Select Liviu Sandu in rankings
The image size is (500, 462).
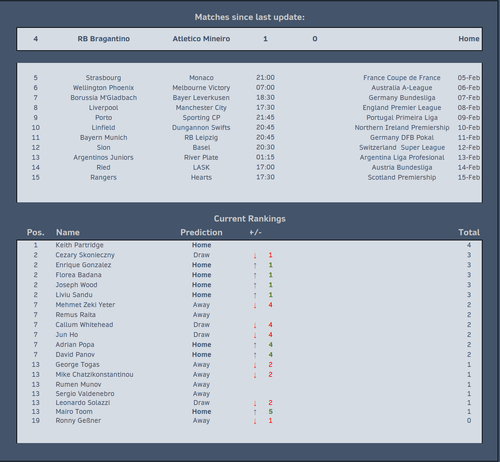click(74, 295)
